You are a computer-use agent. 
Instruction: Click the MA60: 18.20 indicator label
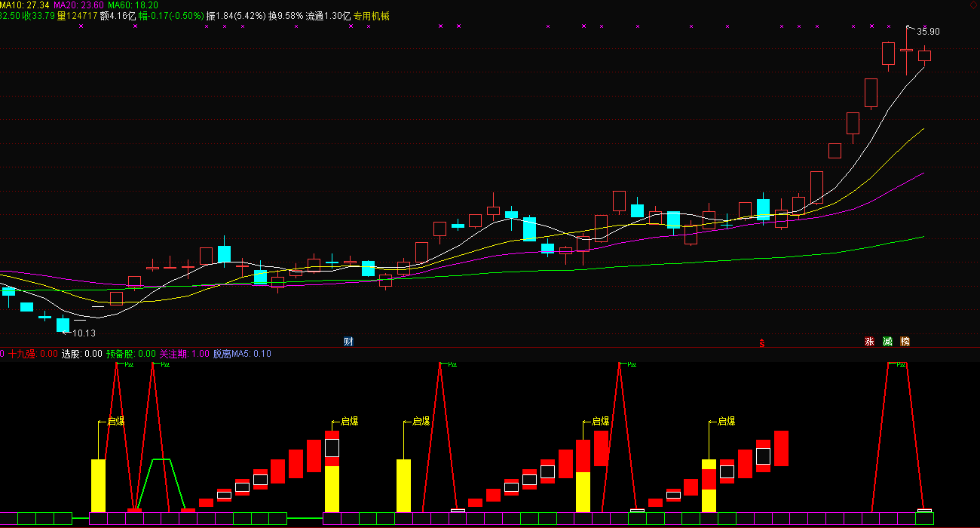click(x=133, y=5)
